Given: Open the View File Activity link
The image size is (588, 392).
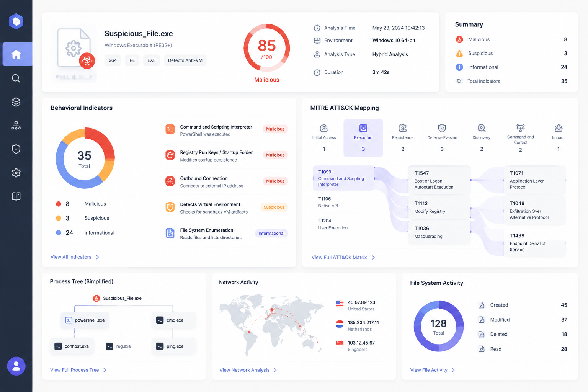Looking at the screenshot, I should [433, 370].
